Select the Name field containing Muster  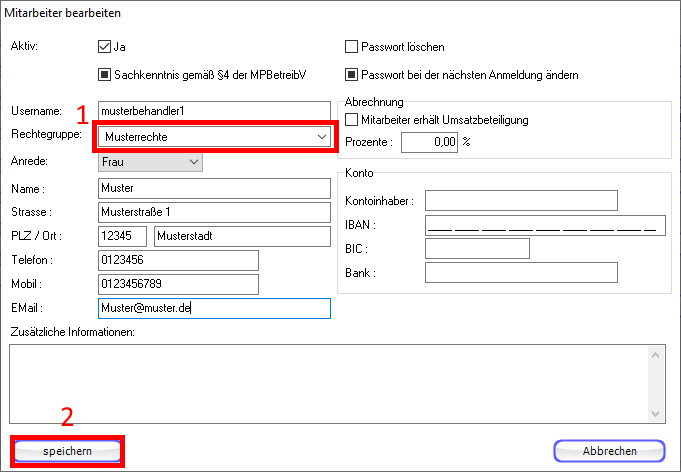(x=214, y=187)
